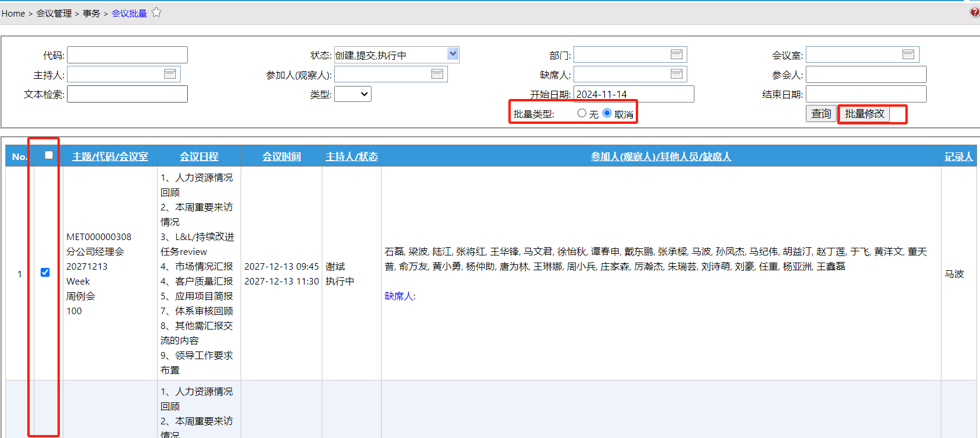Open the picker icon in 会议室 field
This screenshot has height=438, width=980.
click(x=908, y=55)
